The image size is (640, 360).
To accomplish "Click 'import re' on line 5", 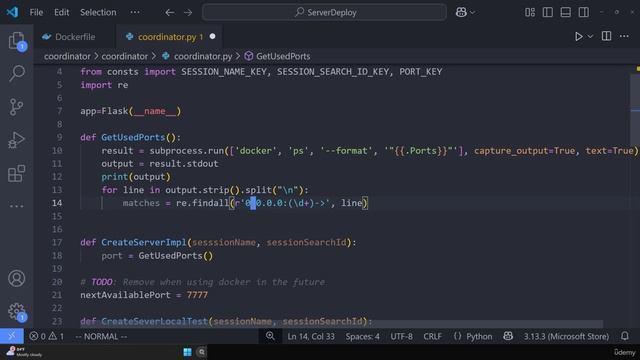I will click(104, 85).
